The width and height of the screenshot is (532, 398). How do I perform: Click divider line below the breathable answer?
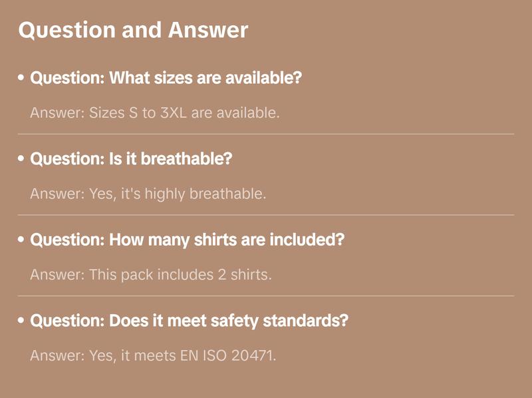coord(266,215)
